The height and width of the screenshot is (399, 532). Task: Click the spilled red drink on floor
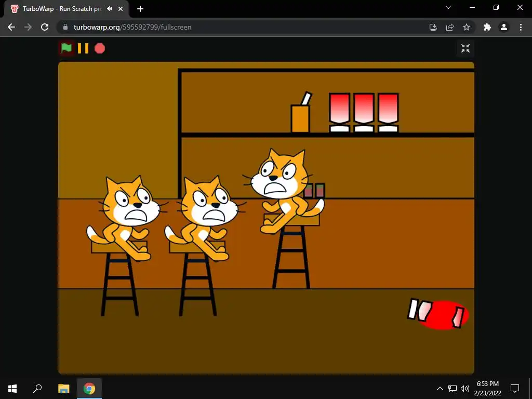438,314
